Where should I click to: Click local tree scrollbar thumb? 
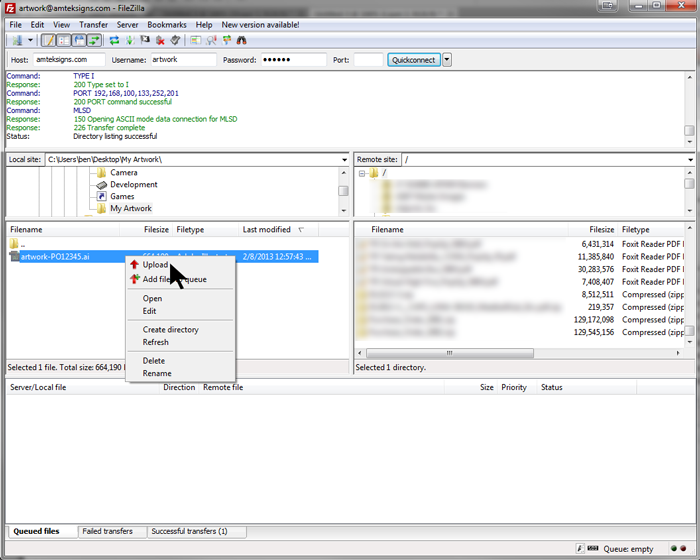[343, 191]
